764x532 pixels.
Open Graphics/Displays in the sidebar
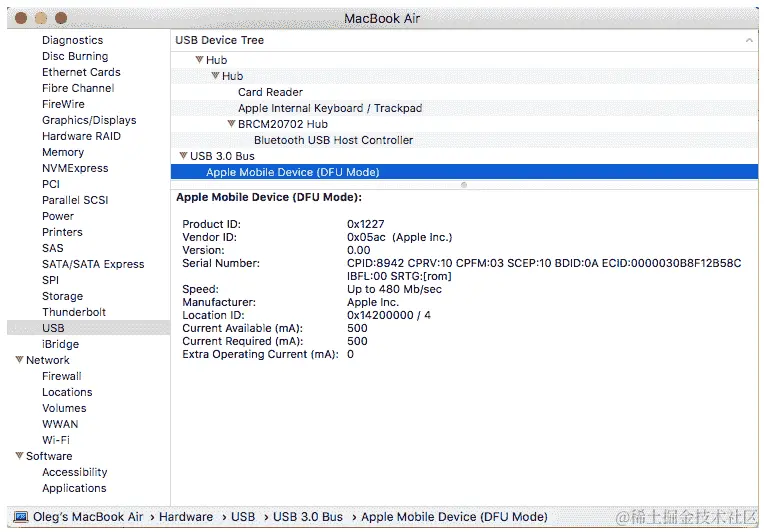tap(89, 120)
